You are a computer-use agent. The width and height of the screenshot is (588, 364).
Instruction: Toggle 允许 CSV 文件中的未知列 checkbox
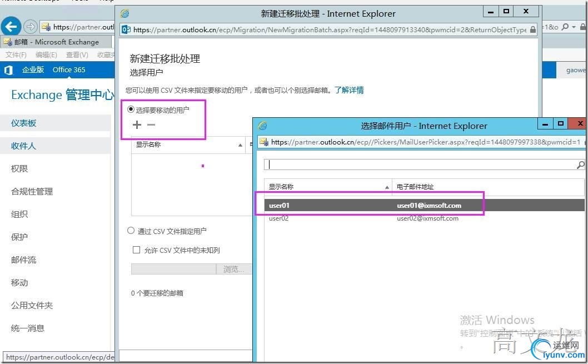137,250
